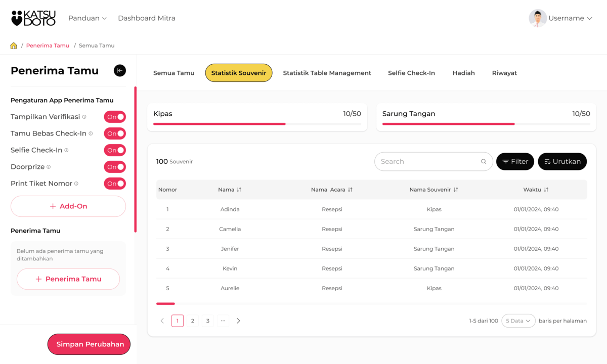Click the Katsudoto logo

point(33,18)
